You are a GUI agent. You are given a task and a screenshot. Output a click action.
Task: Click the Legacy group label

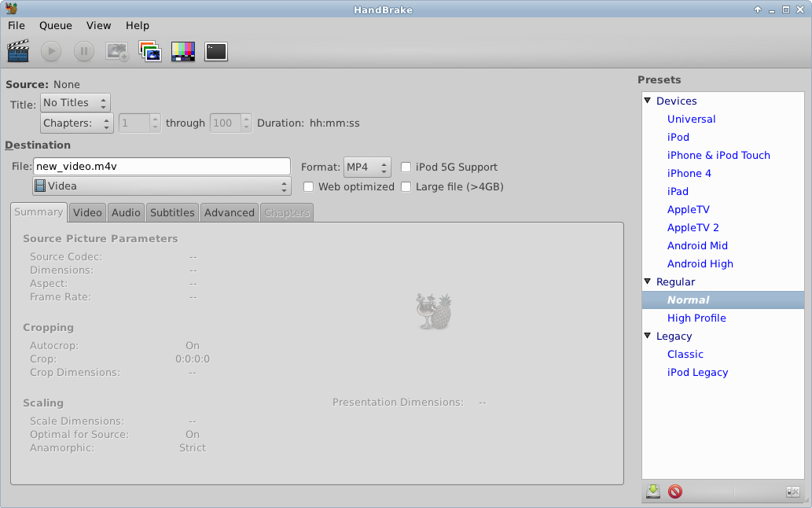click(674, 336)
